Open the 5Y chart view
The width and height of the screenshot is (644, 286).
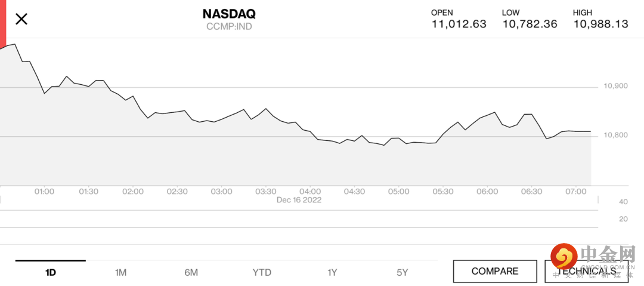pyautogui.click(x=402, y=272)
